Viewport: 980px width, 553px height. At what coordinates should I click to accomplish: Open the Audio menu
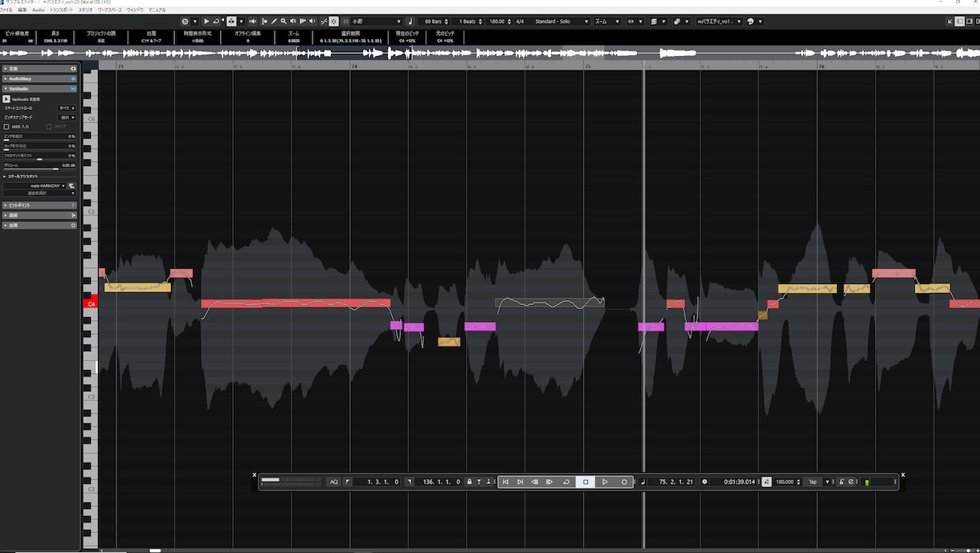click(x=39, y=10)
